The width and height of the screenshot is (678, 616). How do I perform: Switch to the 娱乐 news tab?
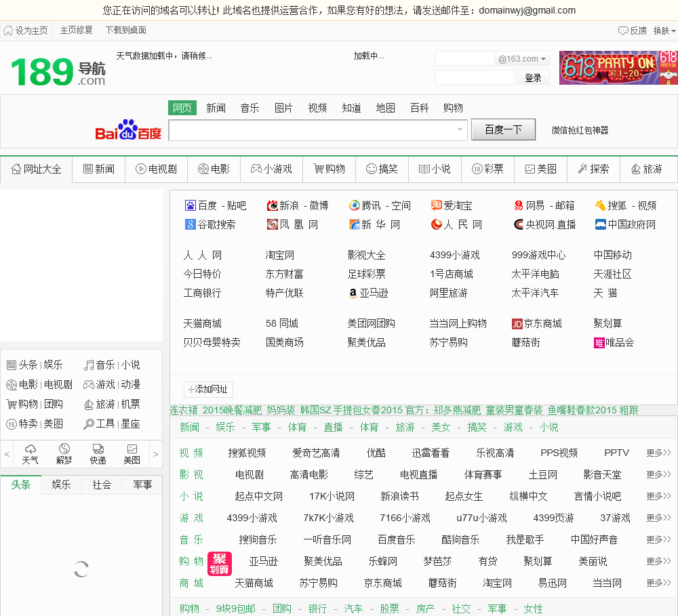[x=61, y=485]
